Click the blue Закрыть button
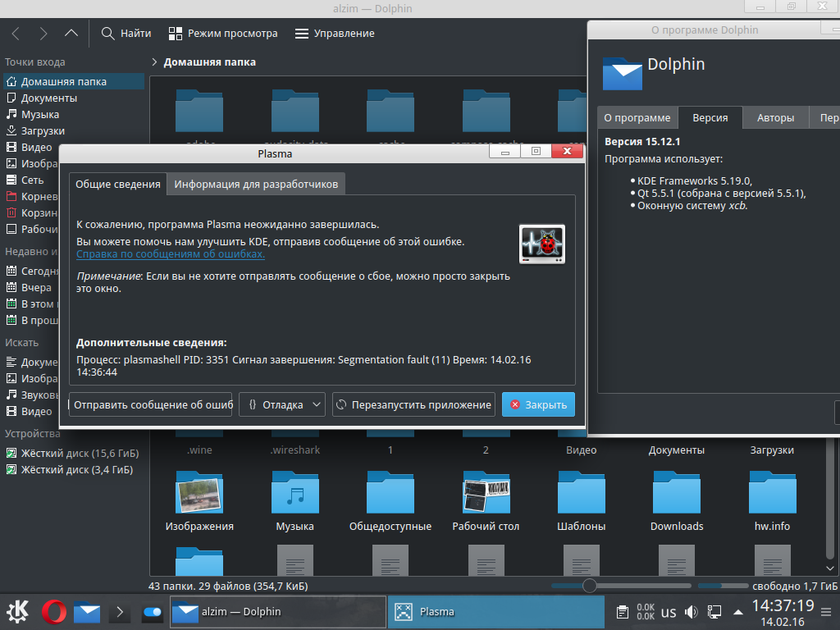The image size is (840, 630). 538,405
